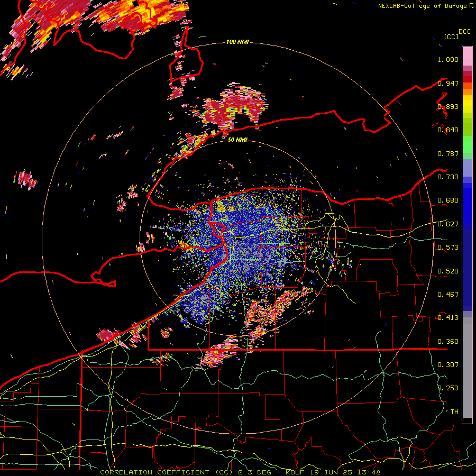
Task: Select the 0.627 scale value
Action: [448, 224]
